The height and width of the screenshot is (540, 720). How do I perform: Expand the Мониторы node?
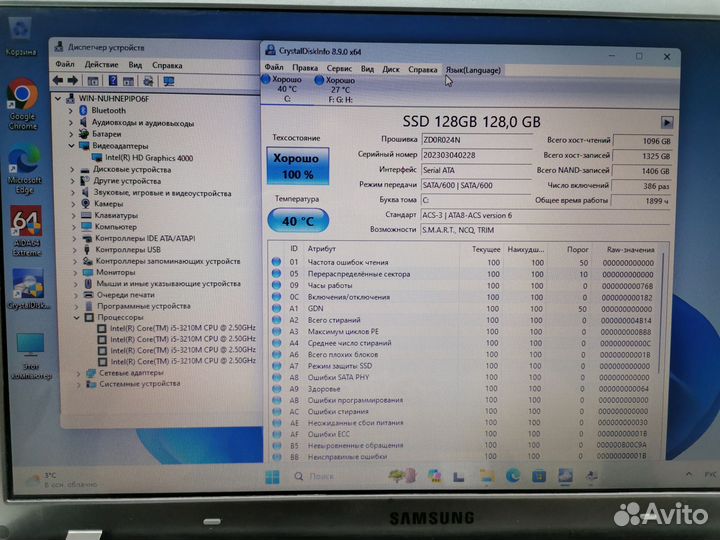coord(75,273)
